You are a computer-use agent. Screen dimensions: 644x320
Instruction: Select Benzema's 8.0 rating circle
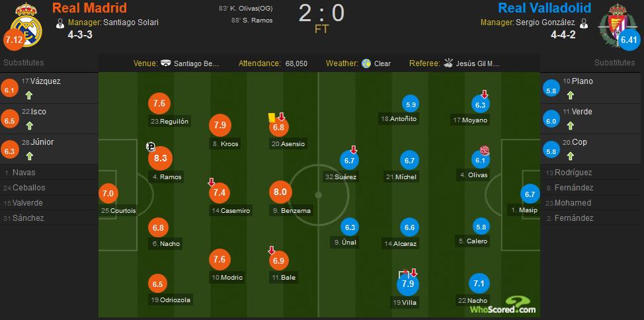pyautogui.click(x=280, y=192)
